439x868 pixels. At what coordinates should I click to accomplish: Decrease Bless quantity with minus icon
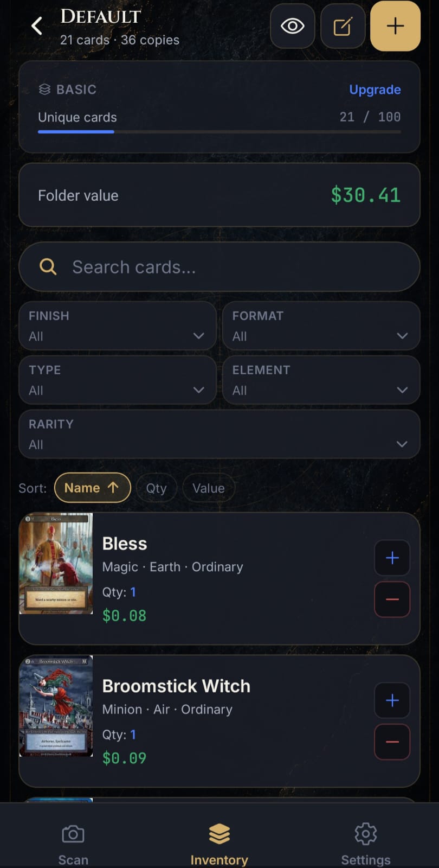pyautogui.click(x=392, y=599)
